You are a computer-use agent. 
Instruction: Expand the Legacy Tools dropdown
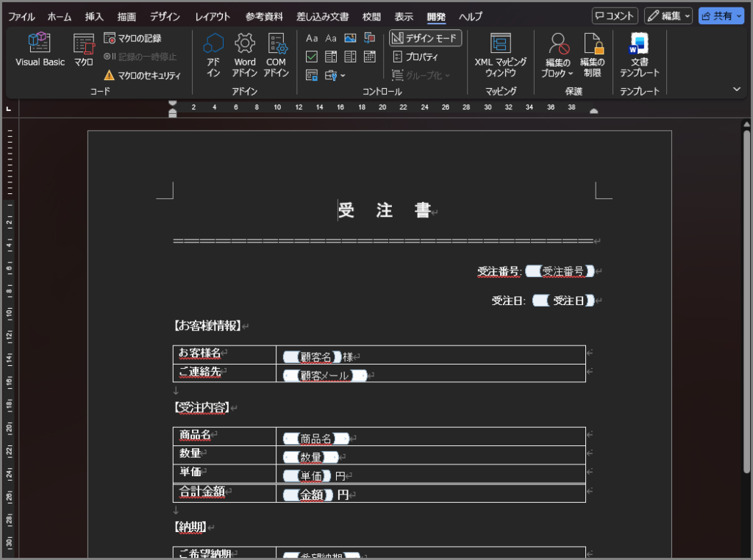click(335, 75)
